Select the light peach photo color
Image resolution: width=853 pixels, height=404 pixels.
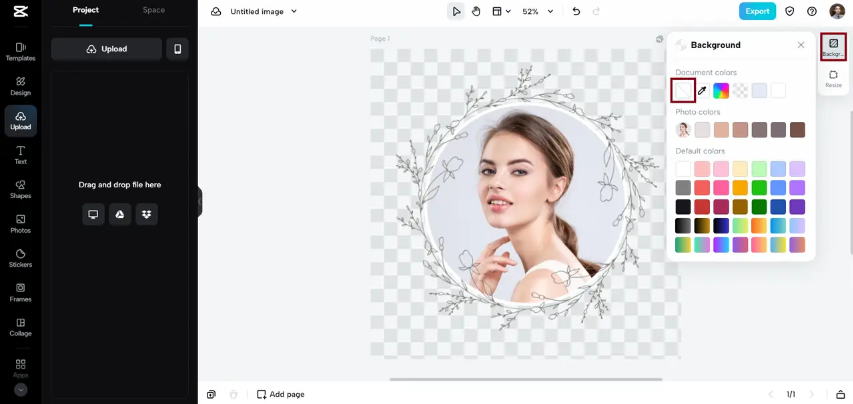pyautogui.click(x=721, y=130)
